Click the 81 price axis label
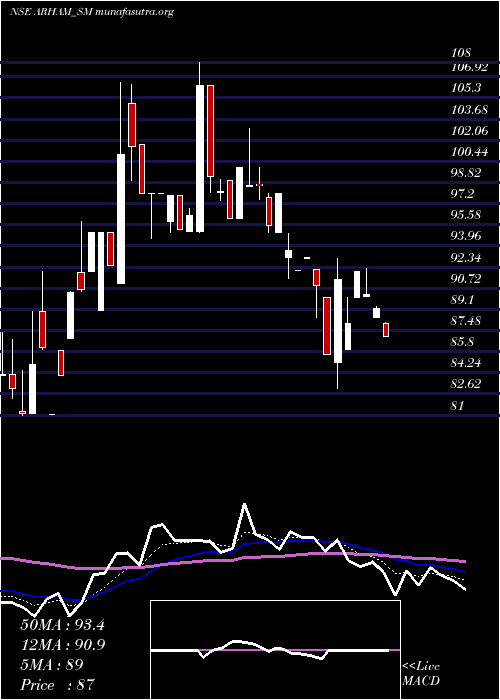Image resolution: width=500 pixels, height=700 pixels. pos(458,405)
